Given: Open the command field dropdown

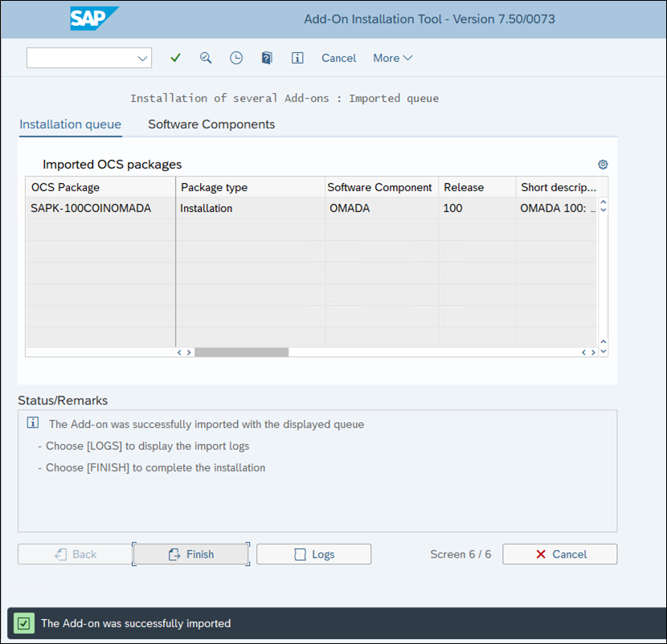Looking at the screenshot, I should [x=142, y=59].
